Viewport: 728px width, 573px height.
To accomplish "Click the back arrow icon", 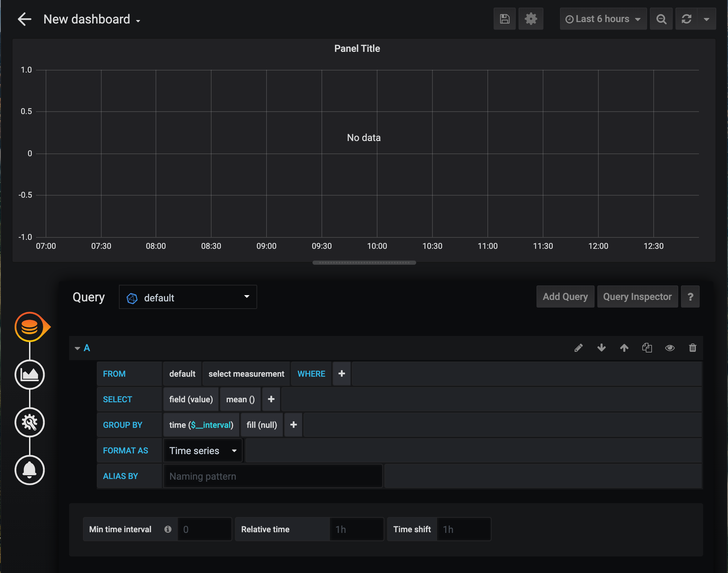I will point(25,19).
